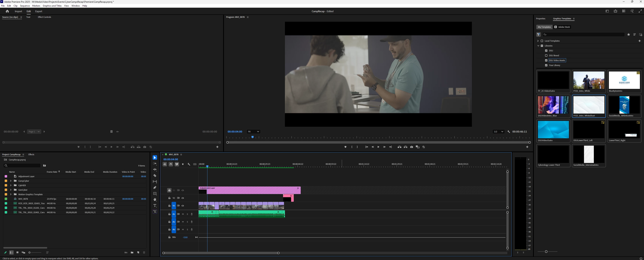Mute audio track A1

[x=183, y=214]
